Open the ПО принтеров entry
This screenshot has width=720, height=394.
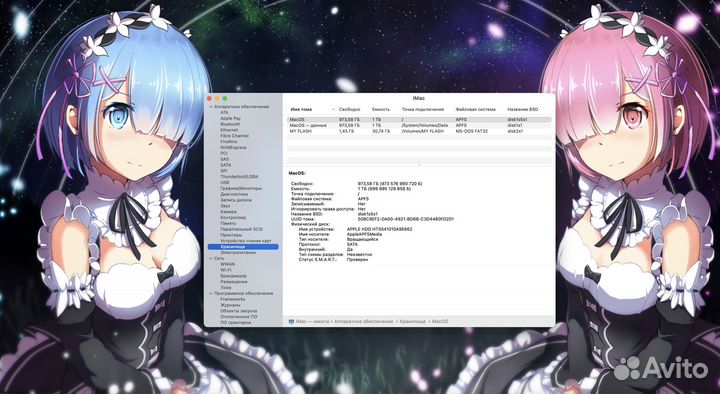coord(236,322)
